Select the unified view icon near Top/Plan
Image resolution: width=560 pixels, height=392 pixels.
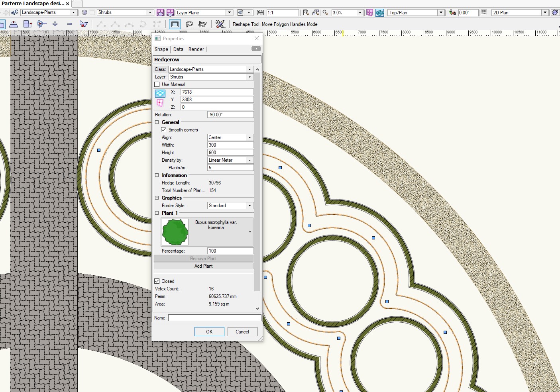coord(379,12)
